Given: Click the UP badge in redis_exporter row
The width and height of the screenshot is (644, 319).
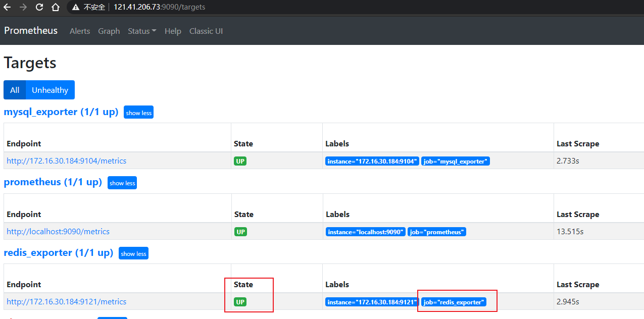Looking at the screenshot, I should point(240,302).
